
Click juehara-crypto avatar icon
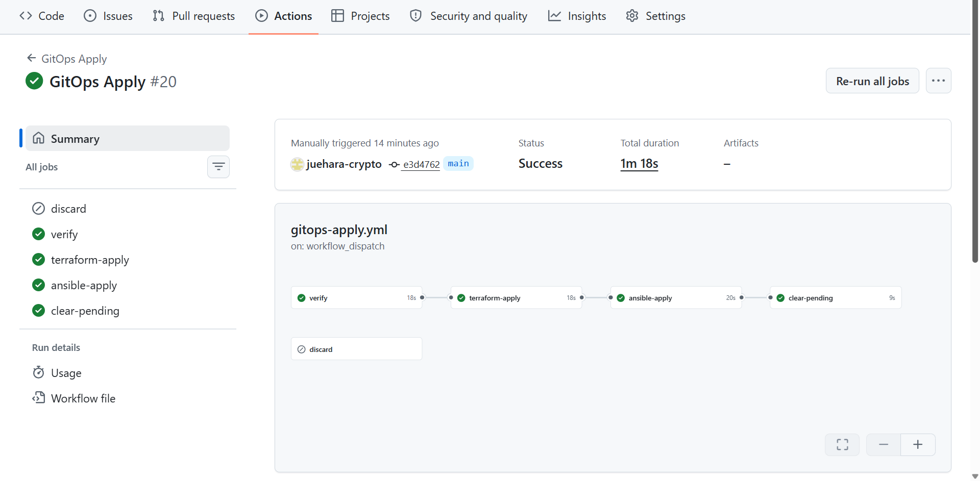(297, 164)
